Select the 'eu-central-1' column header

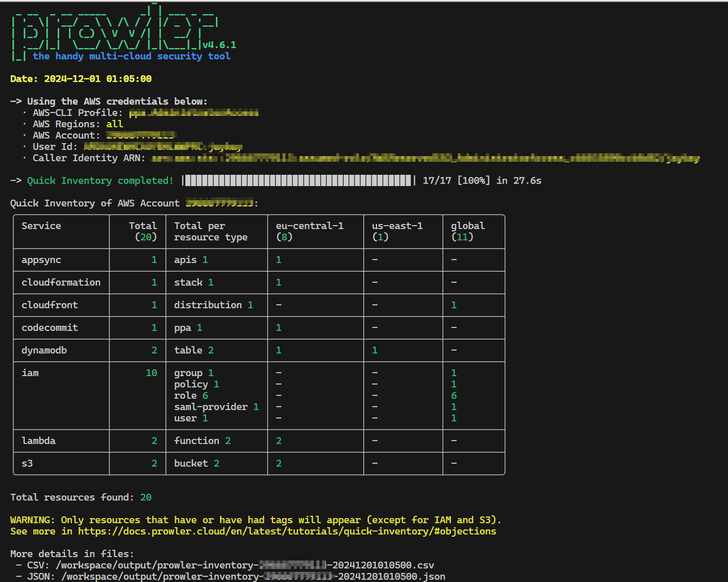(x=309, y=226)
